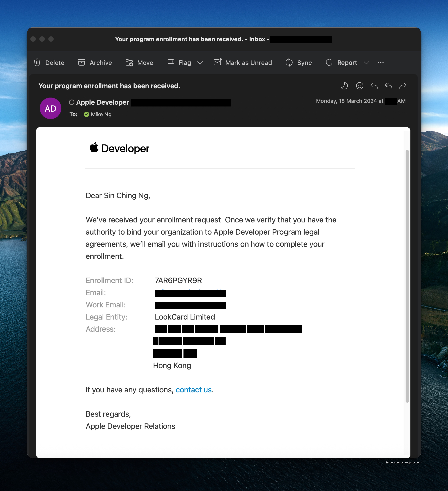This screenshot has height=491, width=448.
Task: Expand the Report dropdown chevron
Action: coord(366,63)
